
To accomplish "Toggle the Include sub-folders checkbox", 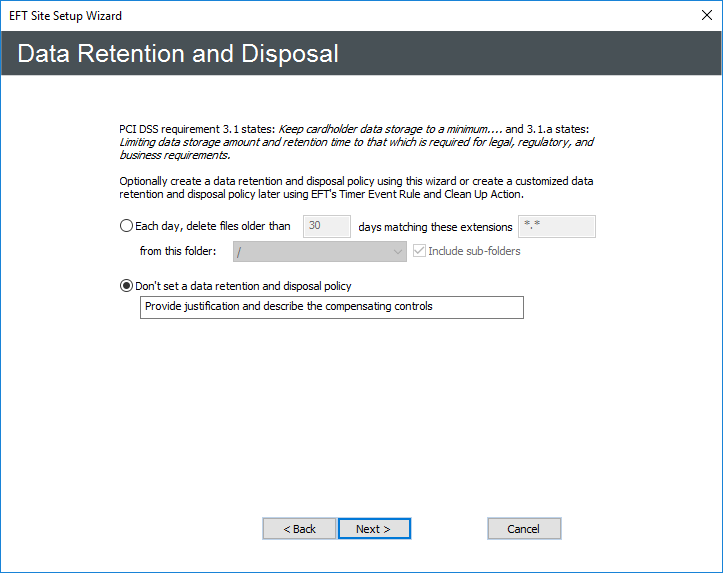I will click(x=418, y=251).
